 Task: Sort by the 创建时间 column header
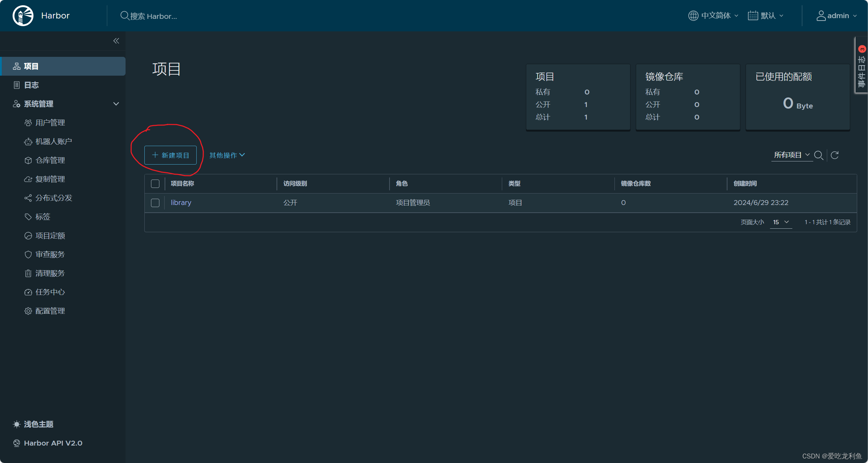click(x=745, y=183)
